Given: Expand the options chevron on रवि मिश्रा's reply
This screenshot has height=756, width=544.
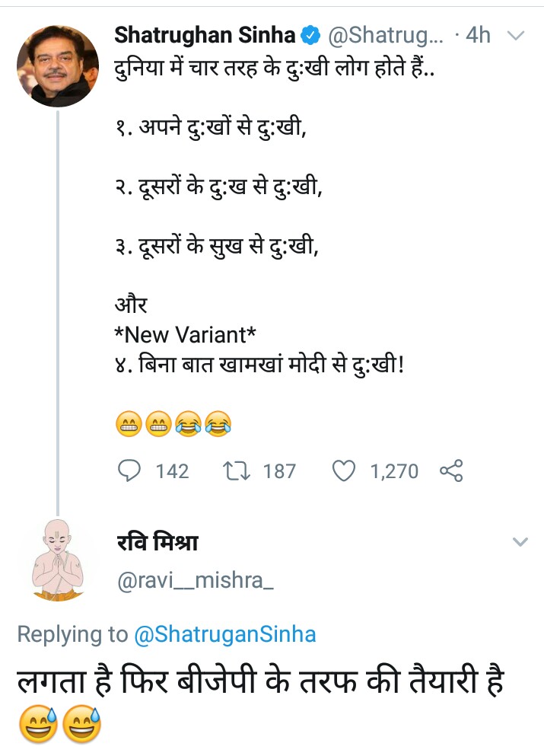Looking at the screenshot, I should coord(520,542).
